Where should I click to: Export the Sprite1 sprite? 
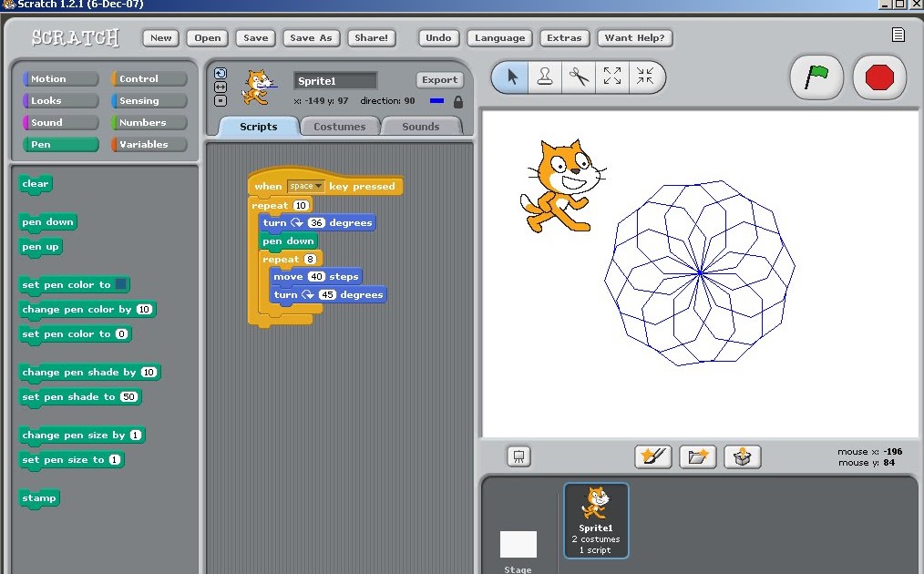point(439,79)
